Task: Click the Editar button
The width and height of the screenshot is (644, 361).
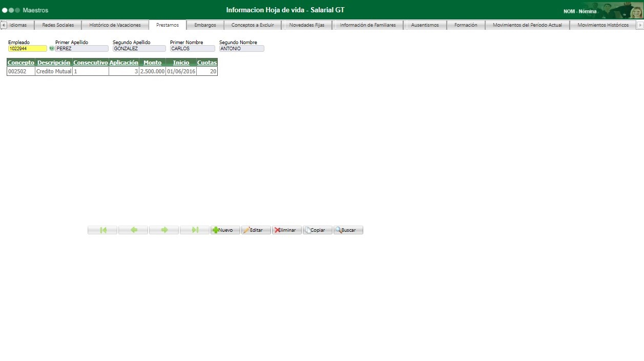Action: click(x=256, y=230)
